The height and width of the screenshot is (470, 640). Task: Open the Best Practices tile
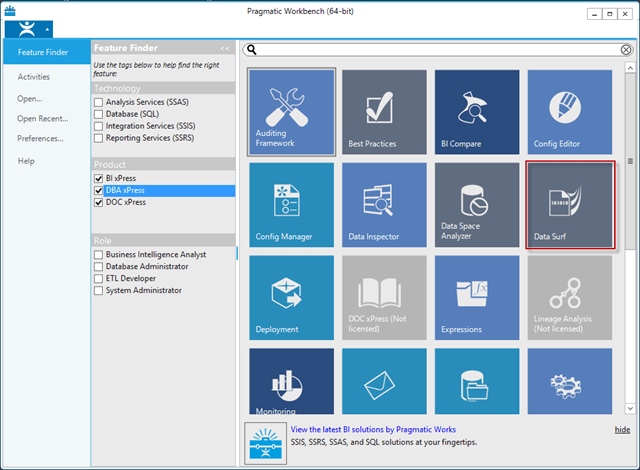[384, 112]
